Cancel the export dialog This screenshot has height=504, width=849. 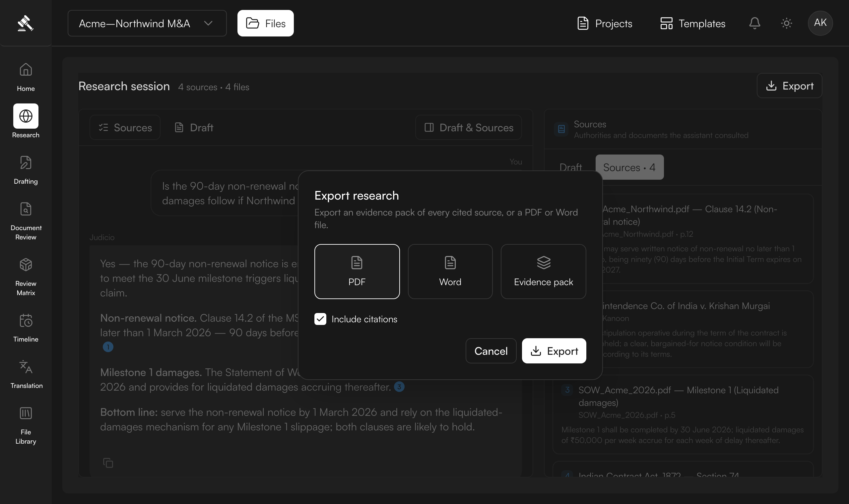pos(491,351)
